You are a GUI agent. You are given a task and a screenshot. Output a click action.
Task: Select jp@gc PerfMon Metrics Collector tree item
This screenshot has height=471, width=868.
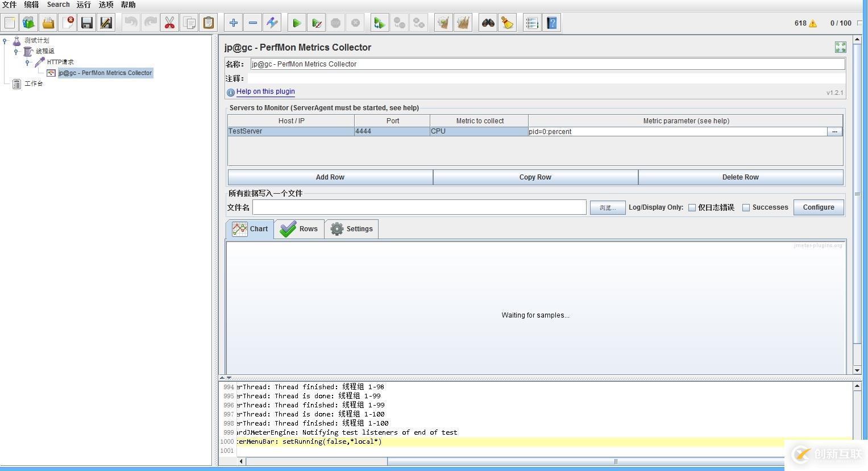click(x=105, y=73)
